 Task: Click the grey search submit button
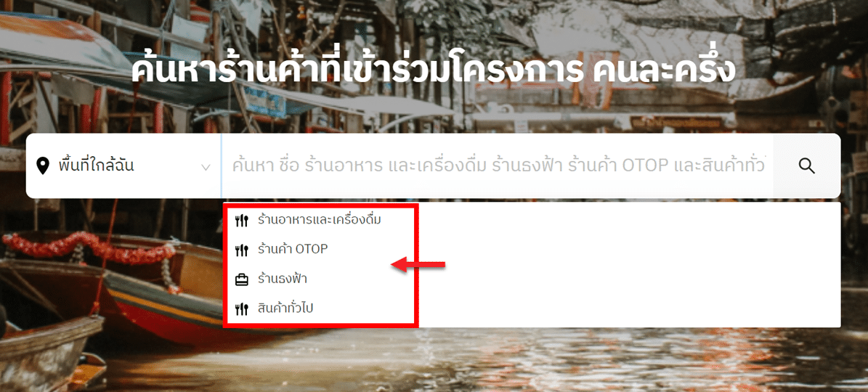point(807,166)
